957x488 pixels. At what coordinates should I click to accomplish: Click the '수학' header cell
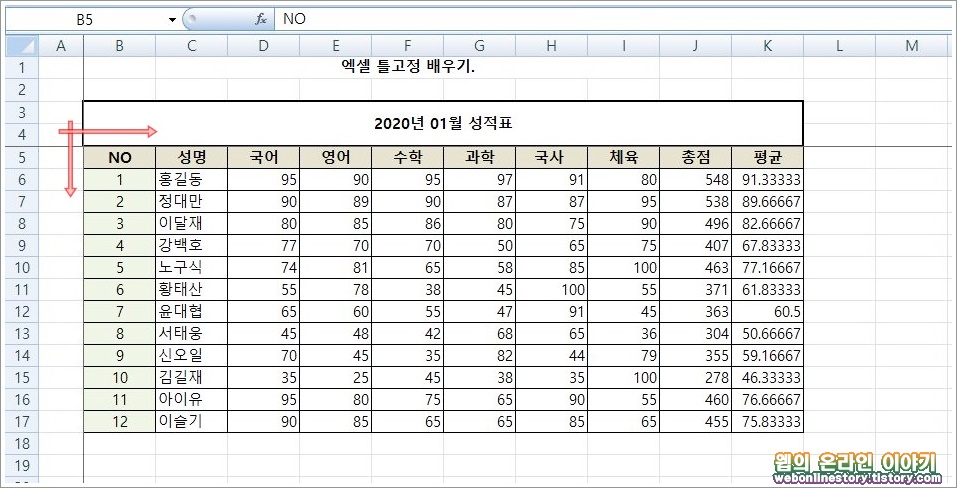[x=408, y=158]
